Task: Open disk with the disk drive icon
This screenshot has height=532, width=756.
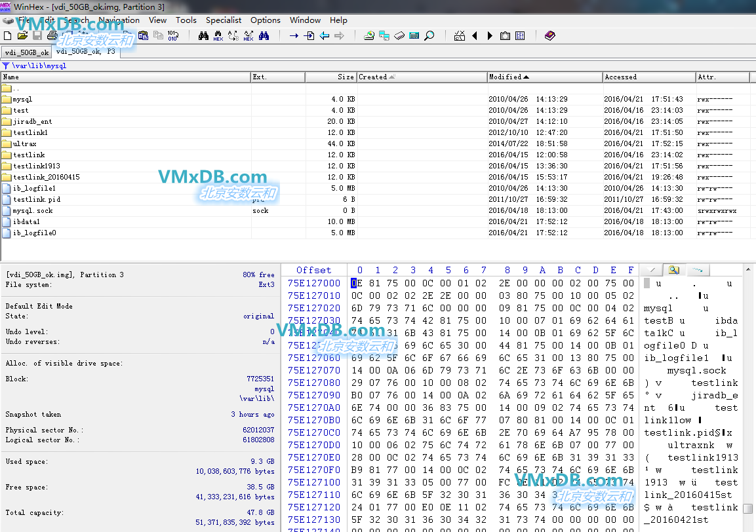Action: pyautogui.click(x=369, y=35)
